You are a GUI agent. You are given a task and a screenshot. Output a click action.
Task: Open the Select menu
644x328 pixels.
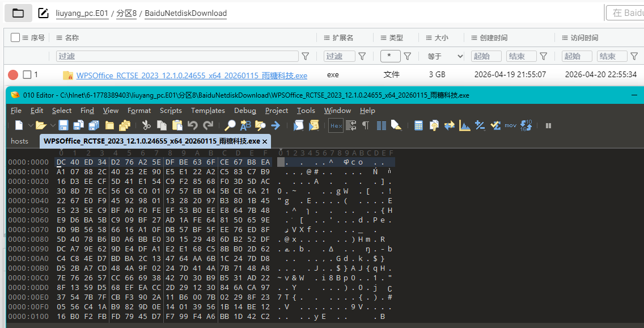click(x=62, y=111)
